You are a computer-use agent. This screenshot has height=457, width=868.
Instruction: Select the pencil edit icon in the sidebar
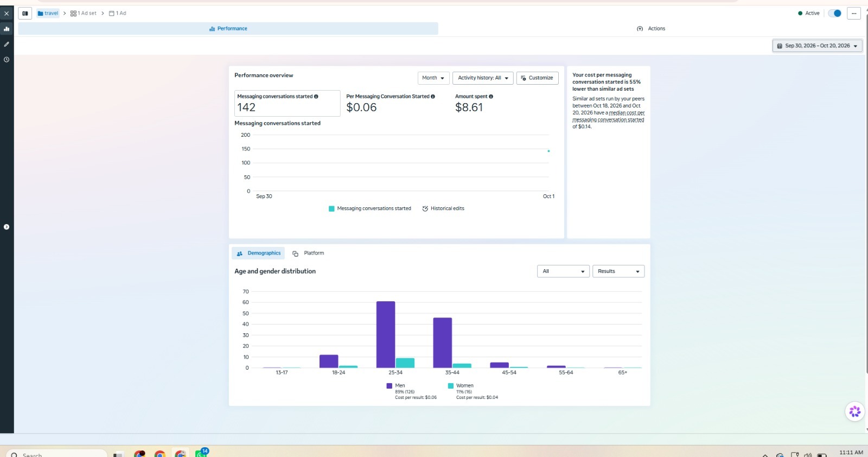pyautogui.click(x=7, y=44)
